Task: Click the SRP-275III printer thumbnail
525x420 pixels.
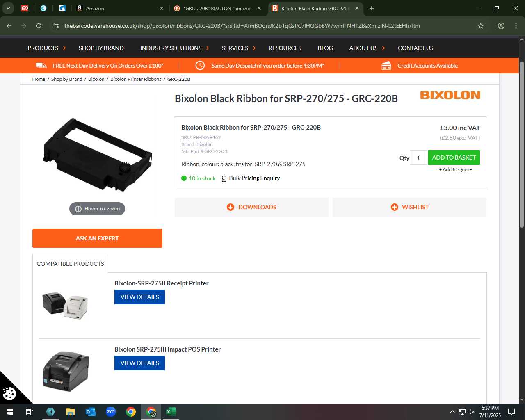Action: (x=66, y=371)
